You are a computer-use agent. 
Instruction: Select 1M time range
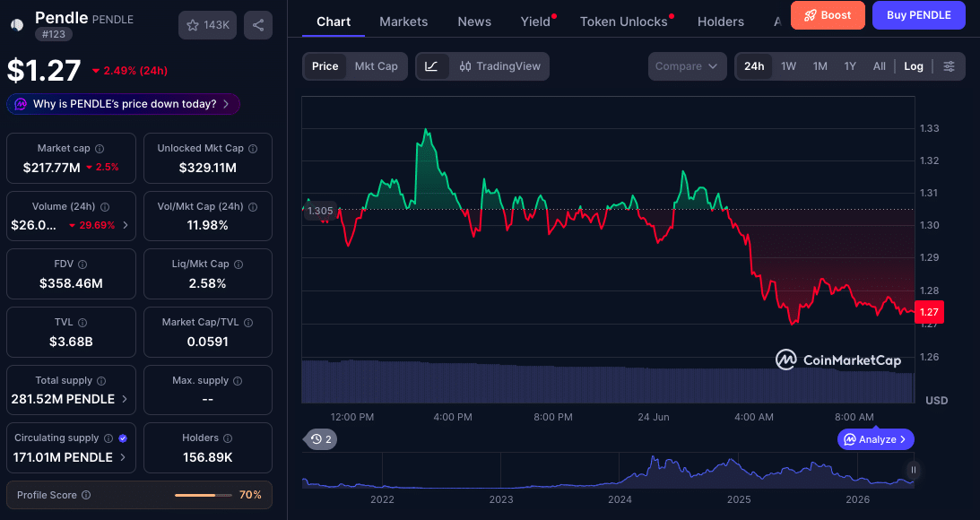pyautogui.click(x=820, y=66)
